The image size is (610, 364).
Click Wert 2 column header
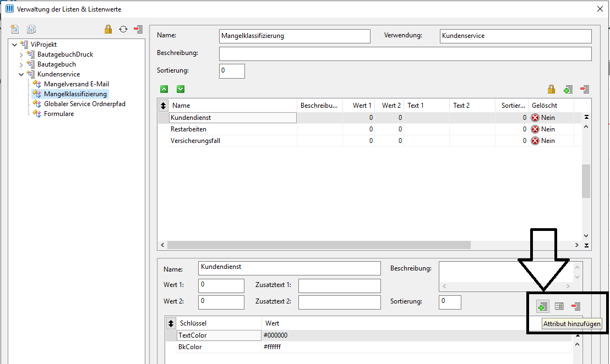click(389, 105)
